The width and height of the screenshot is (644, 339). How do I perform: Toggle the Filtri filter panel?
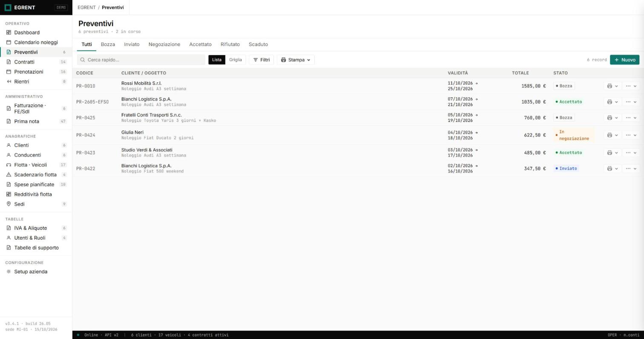point(262,60)
